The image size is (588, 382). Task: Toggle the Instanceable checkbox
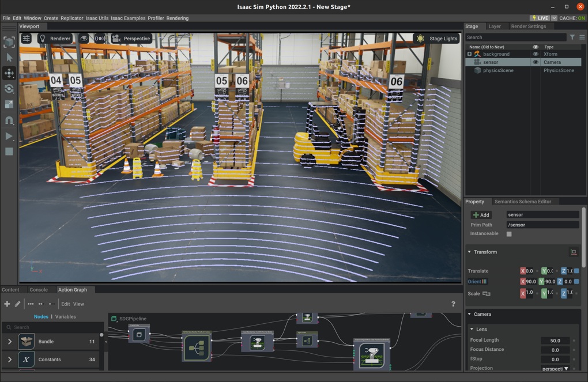(509, 234)
